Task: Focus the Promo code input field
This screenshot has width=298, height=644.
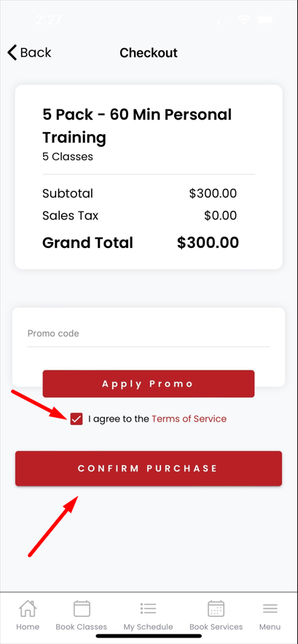Action: tap(149, 333)
